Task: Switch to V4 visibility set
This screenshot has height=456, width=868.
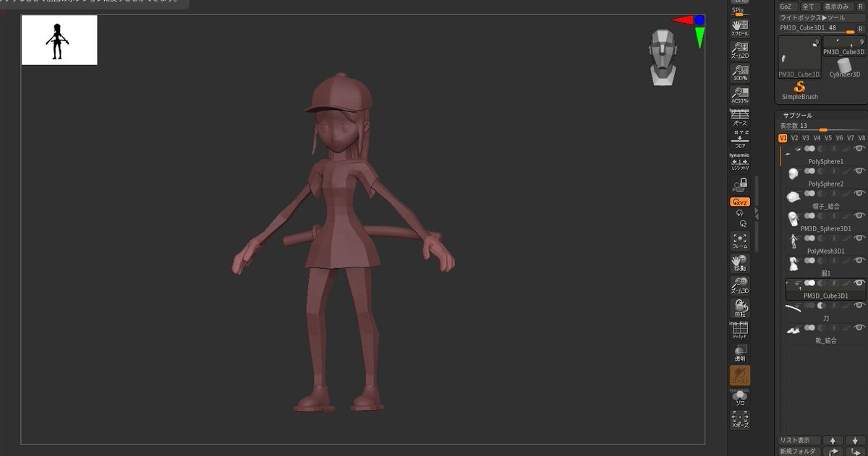Action: click(x=817, y=138)
